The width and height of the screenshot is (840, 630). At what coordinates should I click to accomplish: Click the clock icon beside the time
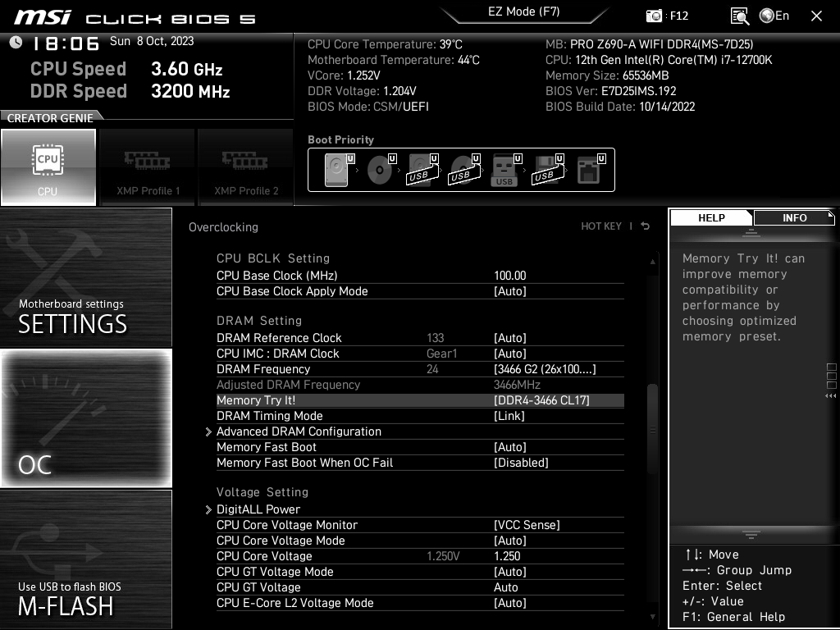[16, 42]
